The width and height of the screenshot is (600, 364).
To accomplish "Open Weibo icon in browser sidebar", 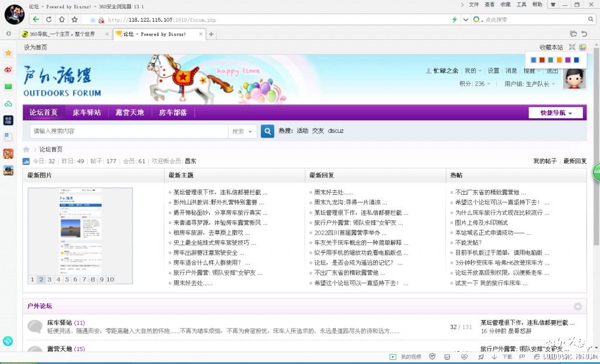I will 8,70.
